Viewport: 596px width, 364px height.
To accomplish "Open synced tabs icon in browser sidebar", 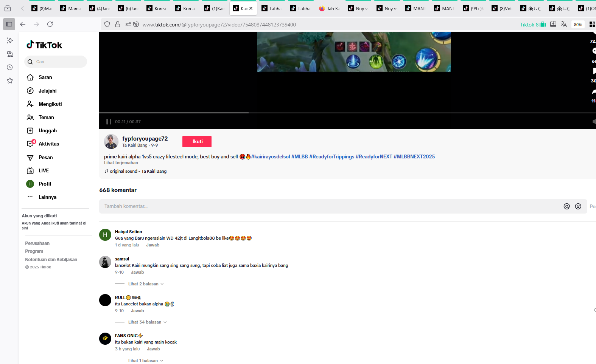I will click(10, 54).
